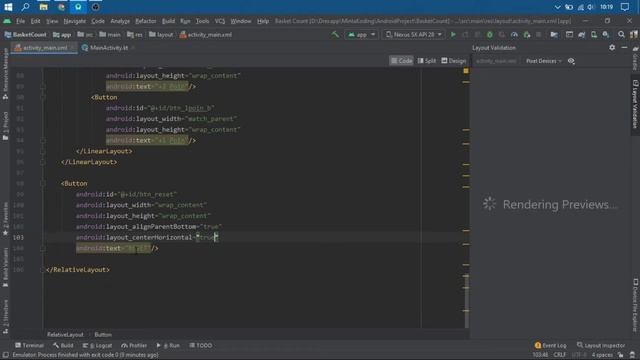Open the Build tool window at bottom
This screenshot has width=640, height=360.
63,345
